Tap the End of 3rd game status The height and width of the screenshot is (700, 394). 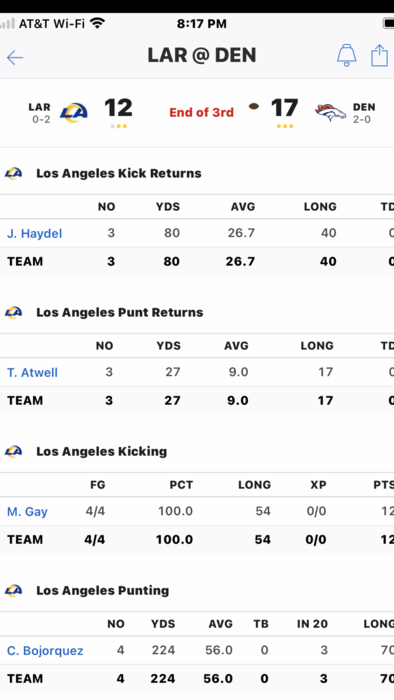(x=201, y=112)
